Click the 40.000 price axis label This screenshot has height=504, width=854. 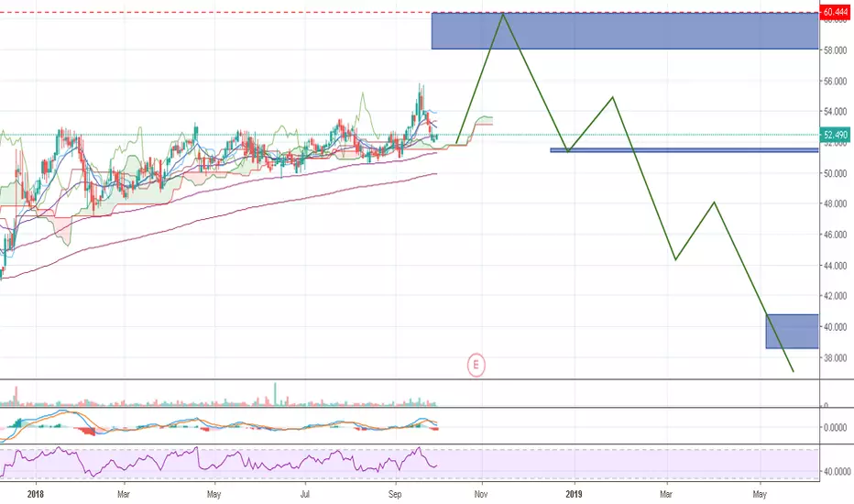coord(835,327)
